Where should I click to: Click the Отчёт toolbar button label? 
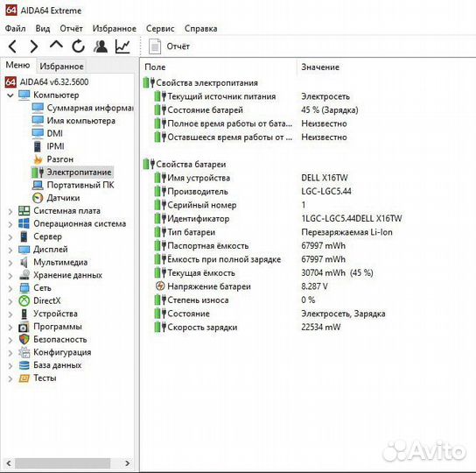pyautogui.click(x=178, y=46)
